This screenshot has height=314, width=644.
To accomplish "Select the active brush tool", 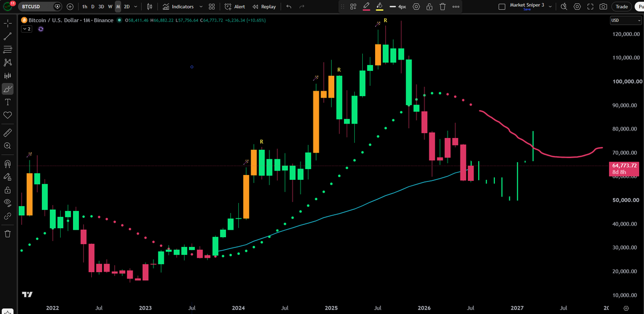I will pos(8,89).
